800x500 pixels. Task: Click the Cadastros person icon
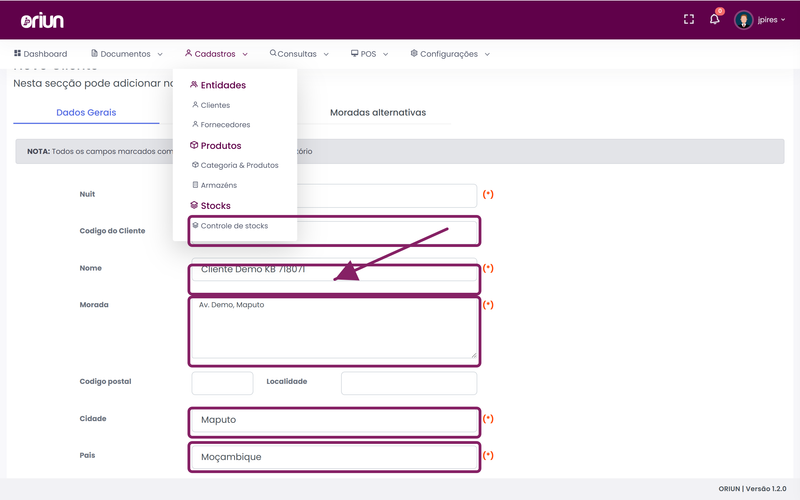pos(188,53)
